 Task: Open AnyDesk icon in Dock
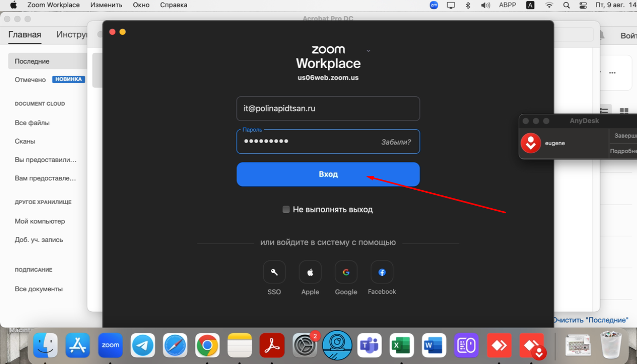(x=499, y=346)
